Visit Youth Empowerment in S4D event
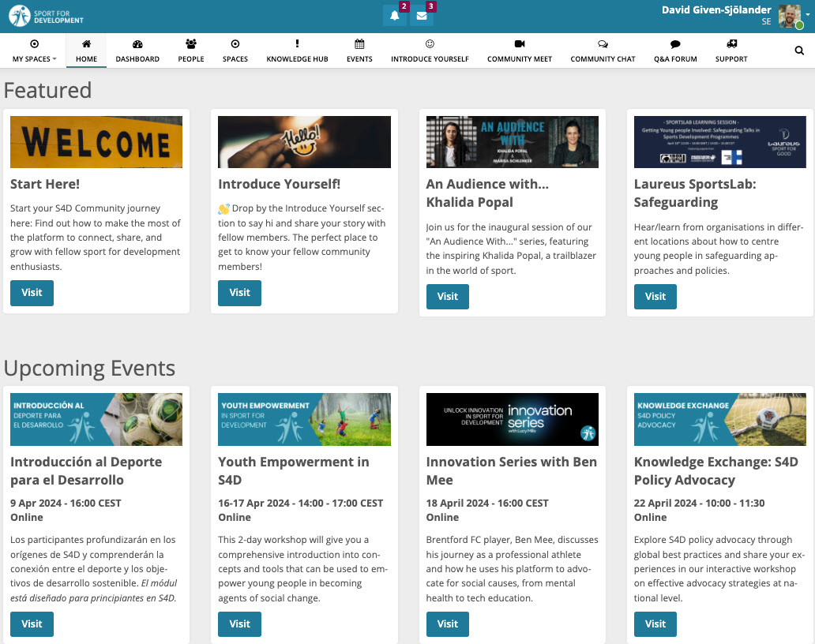This screenshot has height=644, width=815. tap(239, 623)
